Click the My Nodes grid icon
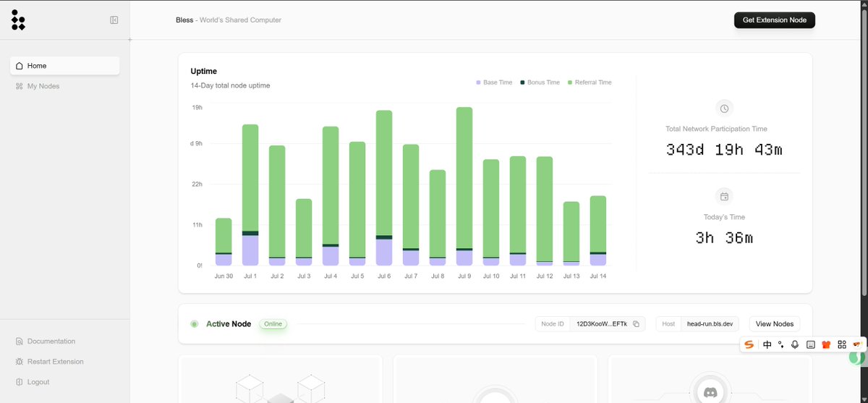The image size is (868, 403). click(20, 86)
